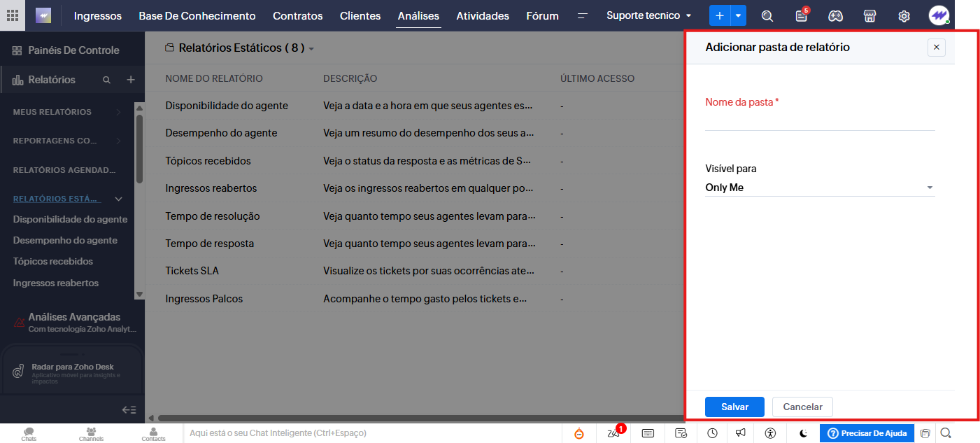The image size is (980, 443).
Task: Toggle night mode moon icon
Action: click(804, 433)
